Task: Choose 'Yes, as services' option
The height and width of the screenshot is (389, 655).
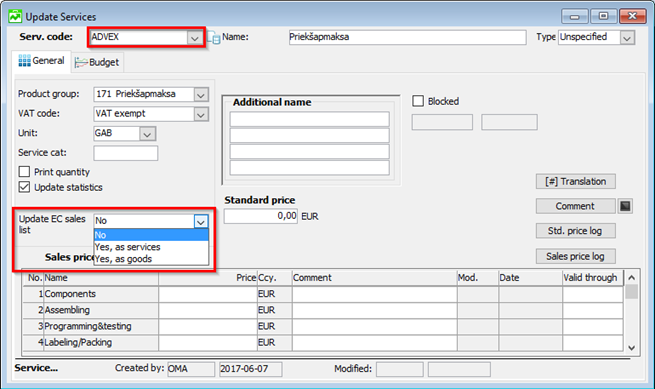Action: pos(151,247)
